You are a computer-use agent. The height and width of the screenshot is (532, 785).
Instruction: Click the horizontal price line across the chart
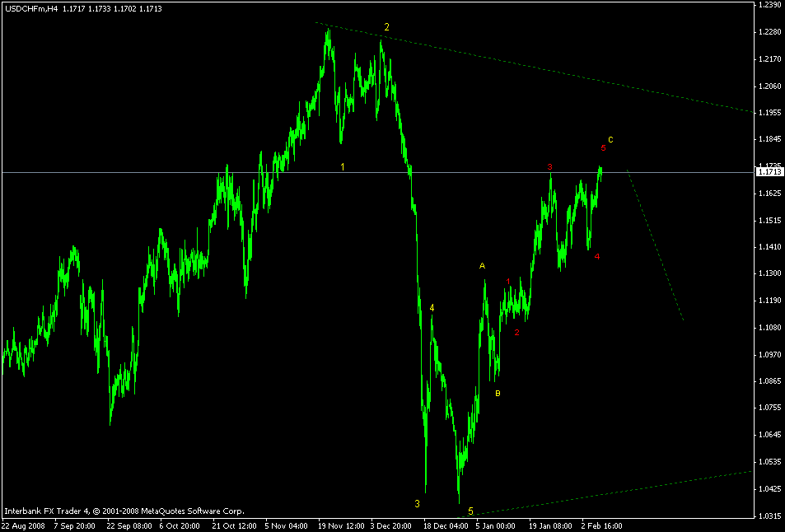pyautogui.click(x=165, y=172)
